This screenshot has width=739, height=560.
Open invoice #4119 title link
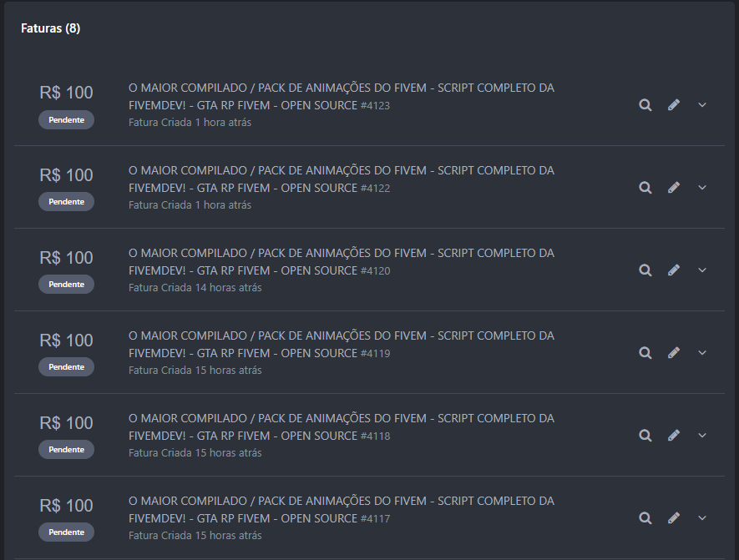(341, 344)
